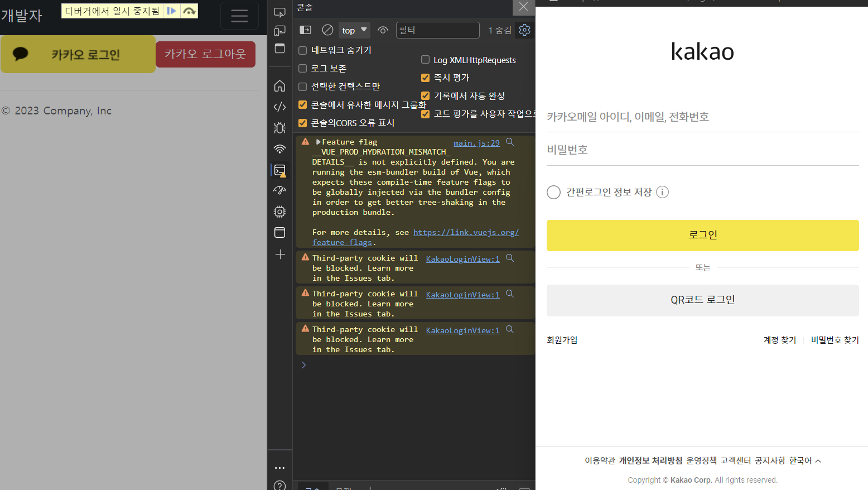The image size is (868, 490).
Task: Click the QR코드 로그인 button
Action: pyautogui.click(x=702, y=300)
